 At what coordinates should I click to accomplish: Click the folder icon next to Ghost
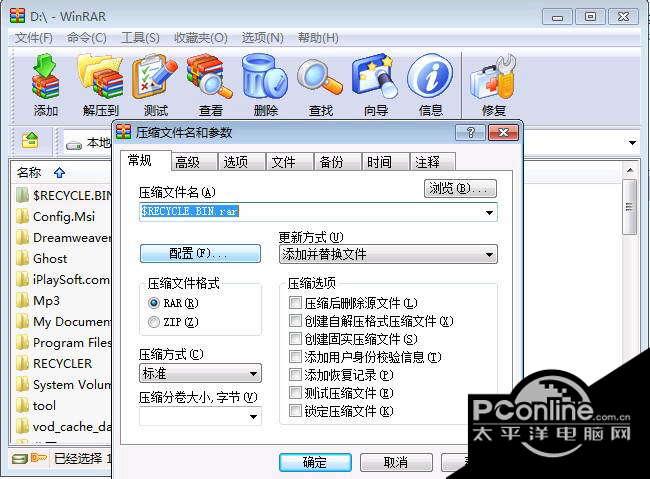pos(22,258)
